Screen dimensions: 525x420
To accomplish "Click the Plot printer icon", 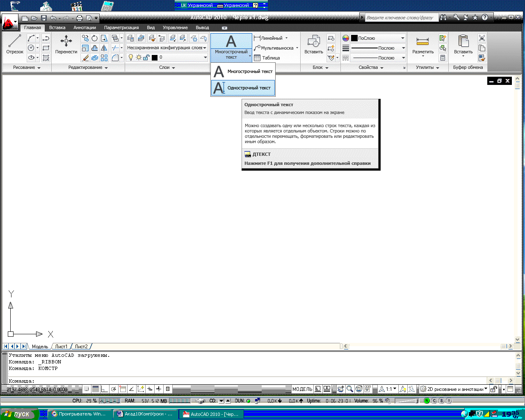I will pyautogui.click(x=80, y=18).
